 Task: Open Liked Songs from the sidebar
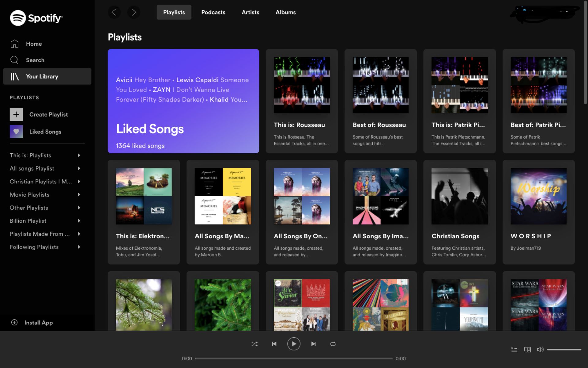pyautogui.click(x=45, y=132)
